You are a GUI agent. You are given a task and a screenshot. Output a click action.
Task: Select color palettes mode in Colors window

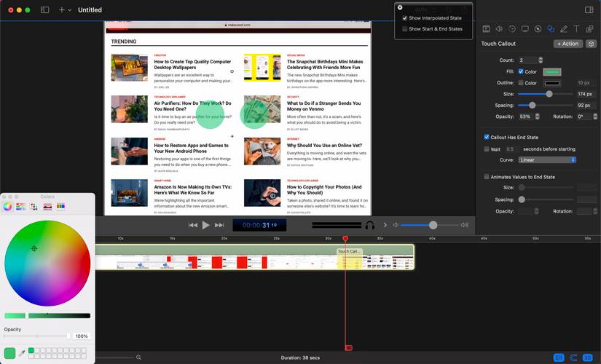tap(34, 207)
